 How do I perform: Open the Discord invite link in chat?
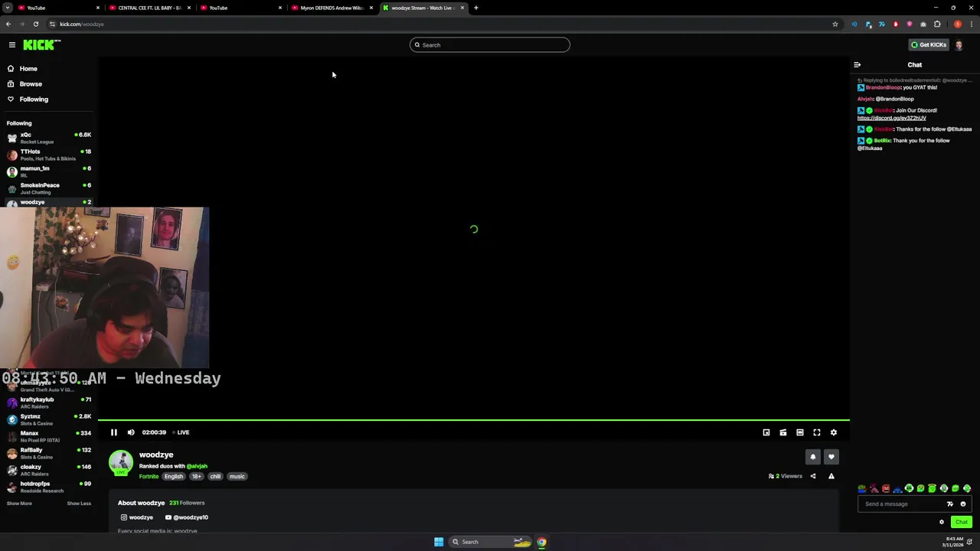coord(892,118)
